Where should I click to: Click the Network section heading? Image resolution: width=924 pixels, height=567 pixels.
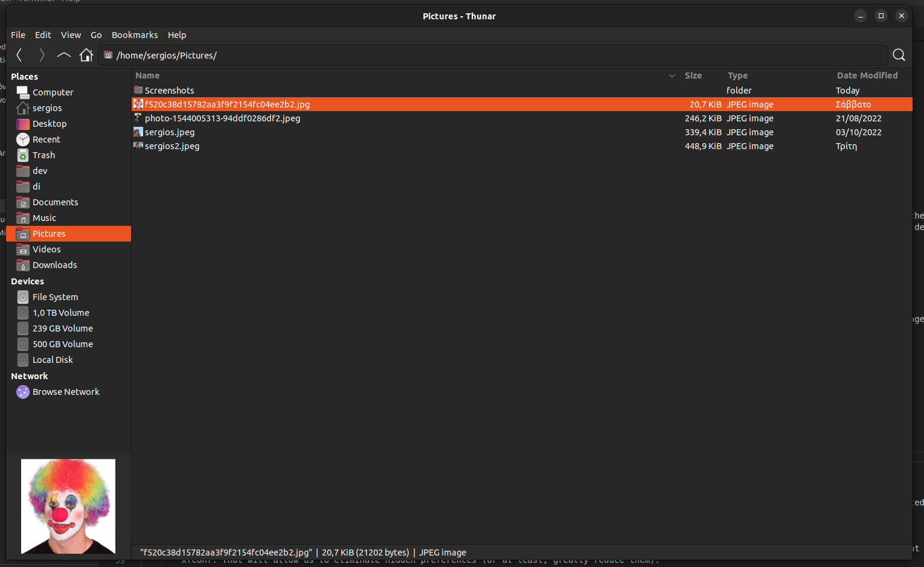29,376
